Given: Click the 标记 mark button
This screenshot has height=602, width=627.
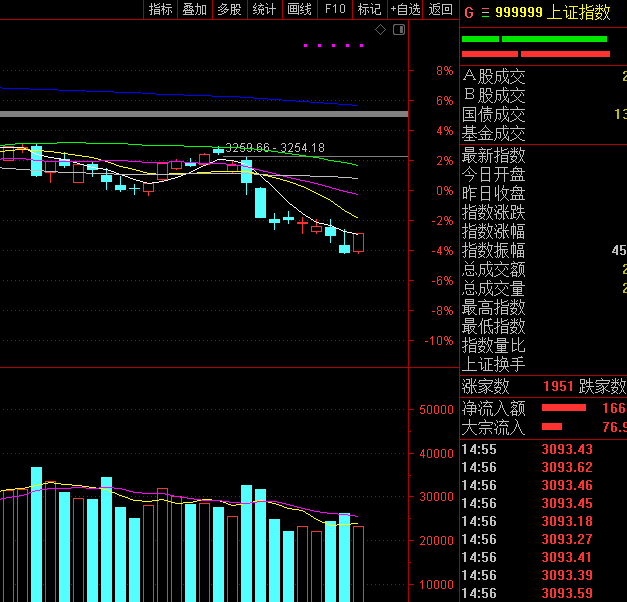Looking at the screenshot, I should point(369,9).
